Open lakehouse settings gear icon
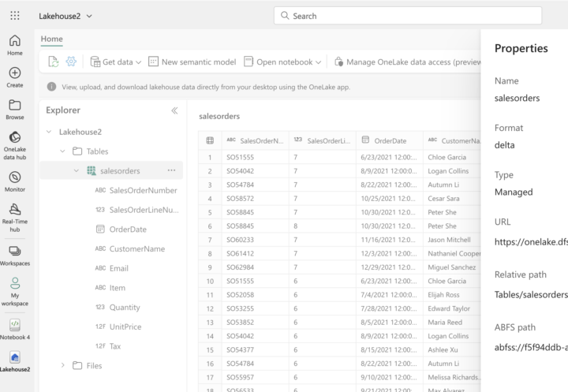Image resolution: width=568 pixels, height=392 pixels. pos(71,62)
